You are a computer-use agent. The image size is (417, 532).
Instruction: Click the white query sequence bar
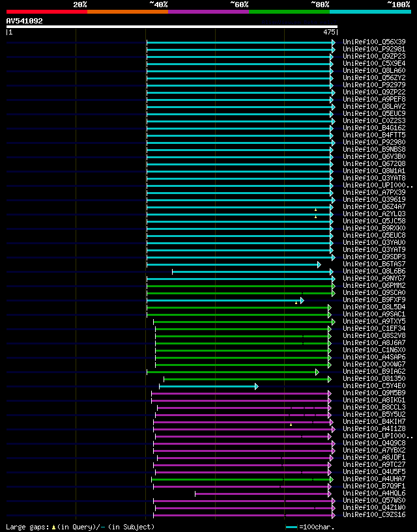click(172, 27)
